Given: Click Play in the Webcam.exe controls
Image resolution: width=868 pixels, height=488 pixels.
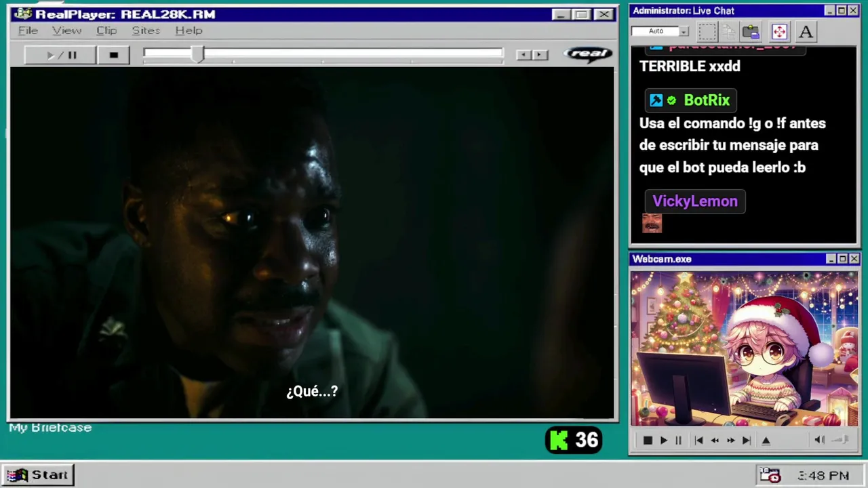Looking at the screenshot, I should coord(663,441).
